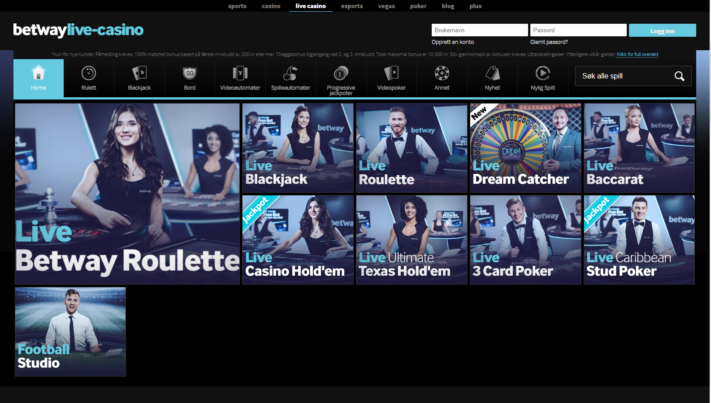Open the Bord table games icon

(190, 73)
